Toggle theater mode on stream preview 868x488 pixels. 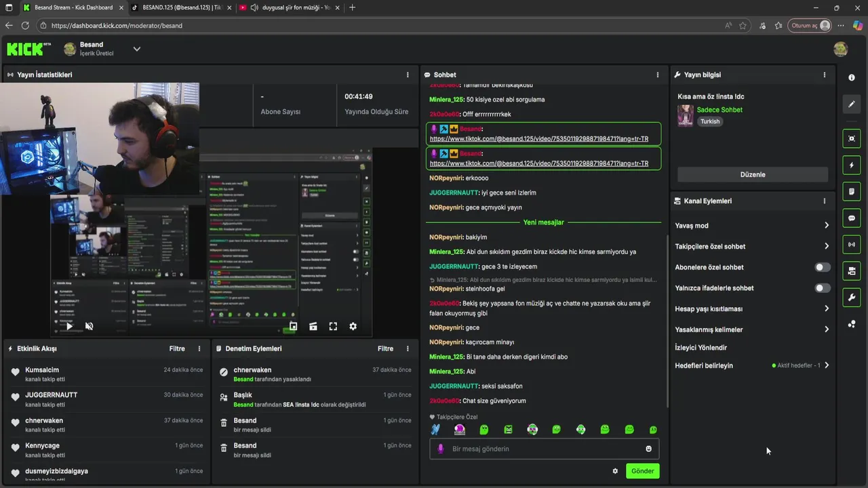313,326
